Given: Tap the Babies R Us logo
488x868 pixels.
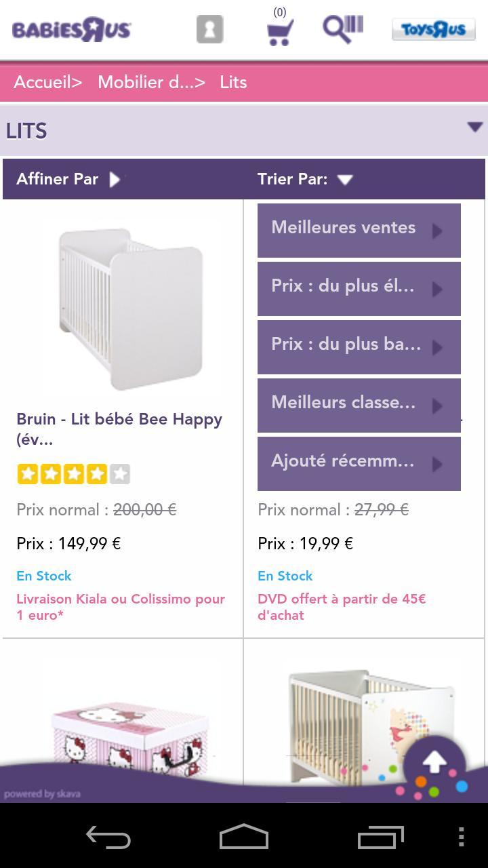Looking at the screenshot, I should 71,30.
